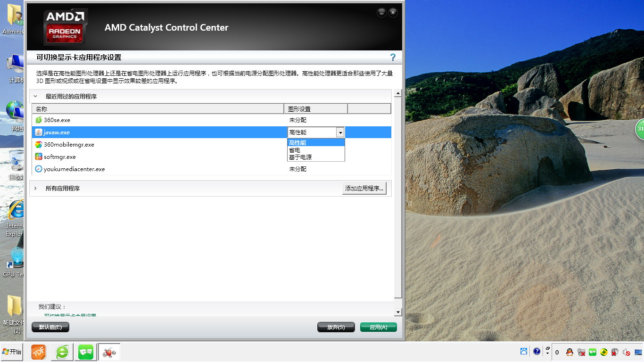Choose 高性能 in the dropdown list

(x=316, y=142)
